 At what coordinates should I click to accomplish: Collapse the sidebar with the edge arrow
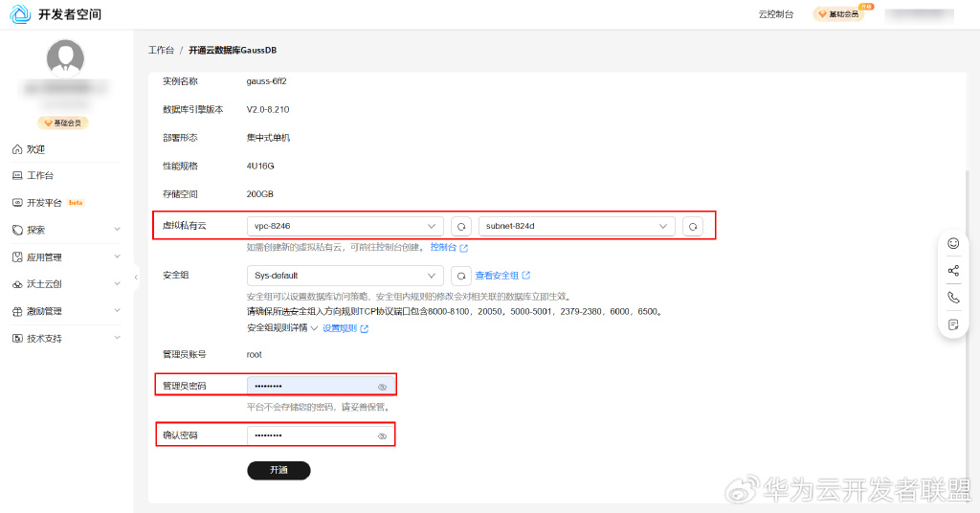[x=136, y=278]
